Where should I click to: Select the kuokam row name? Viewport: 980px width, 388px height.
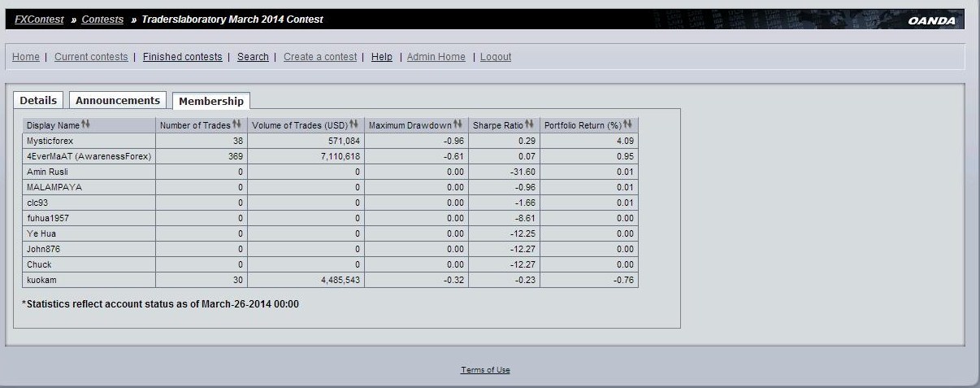41,280
